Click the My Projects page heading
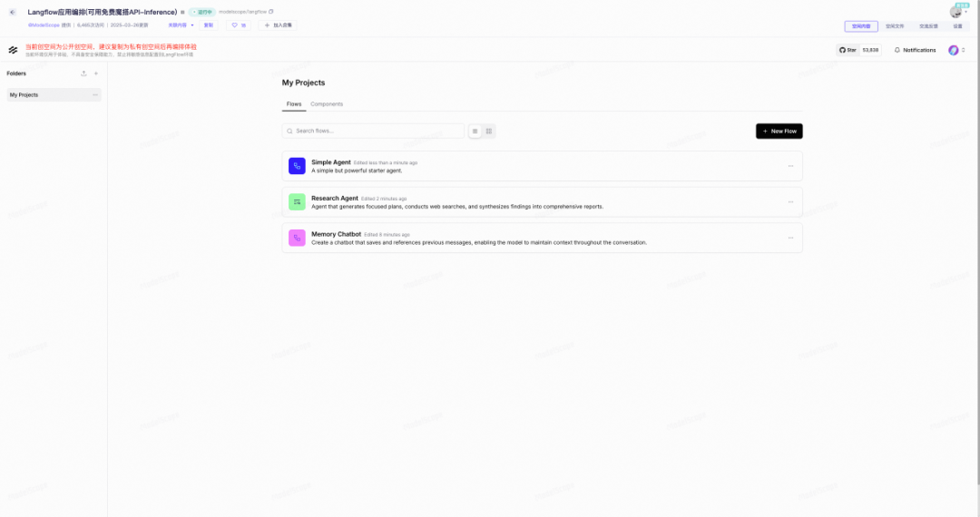980x517 pixels. point(303,83)
